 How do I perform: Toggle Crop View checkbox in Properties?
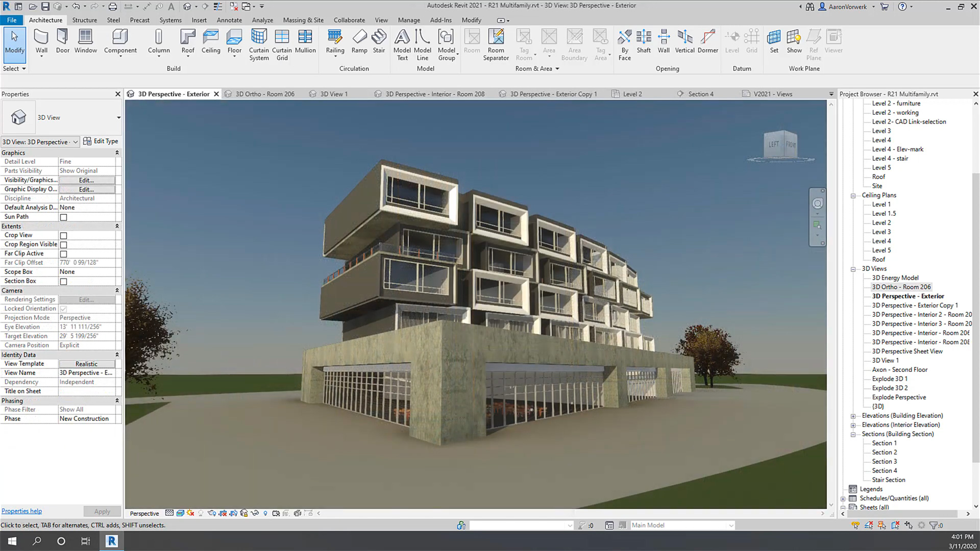tap(63, 235)
